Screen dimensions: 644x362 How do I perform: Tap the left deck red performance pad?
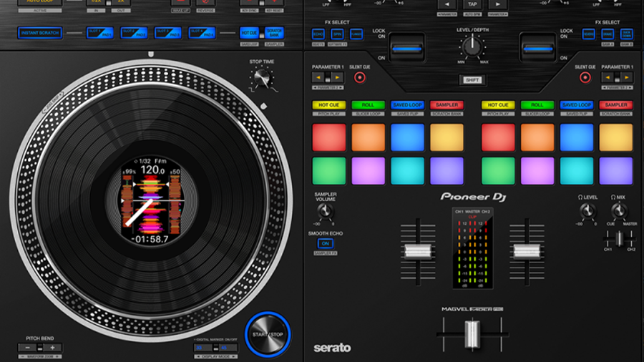pos(329,137)
